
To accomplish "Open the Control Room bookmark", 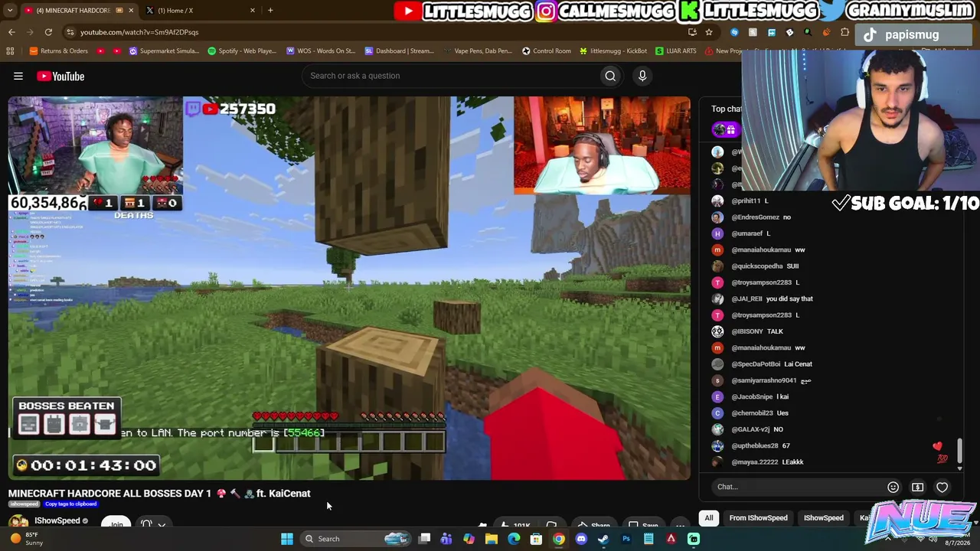I will [547, 51].
